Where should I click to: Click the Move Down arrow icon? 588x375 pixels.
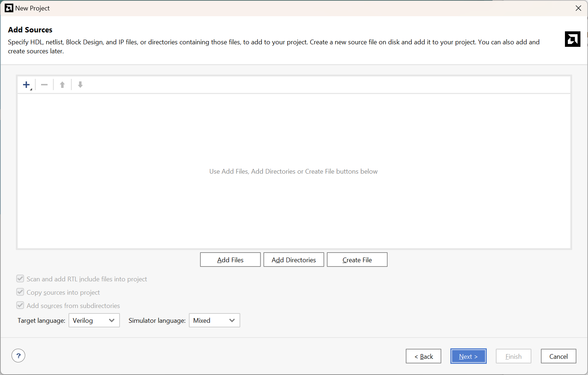tap(80, 85)
